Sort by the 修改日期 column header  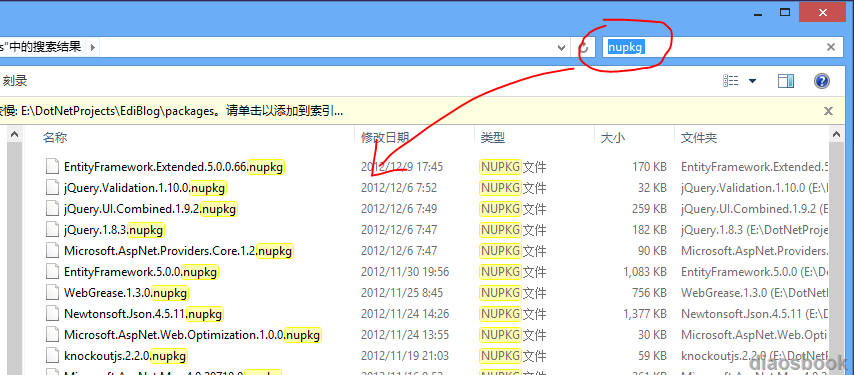click(x=385, y=138)
